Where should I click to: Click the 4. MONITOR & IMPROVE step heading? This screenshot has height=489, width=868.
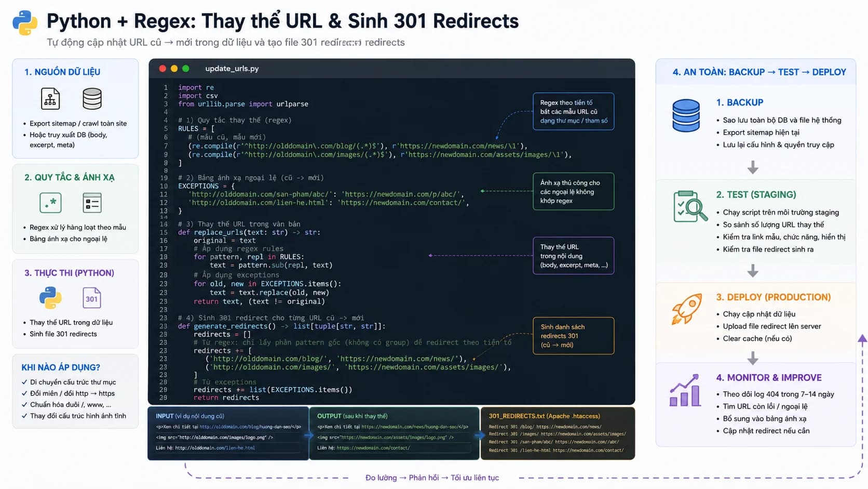pos(769,378)
